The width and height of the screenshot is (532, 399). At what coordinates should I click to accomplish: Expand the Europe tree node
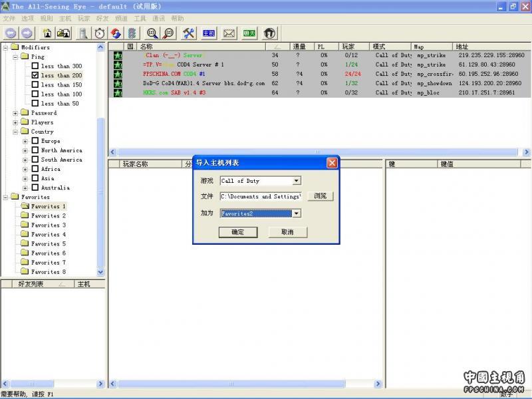[25, 141]
